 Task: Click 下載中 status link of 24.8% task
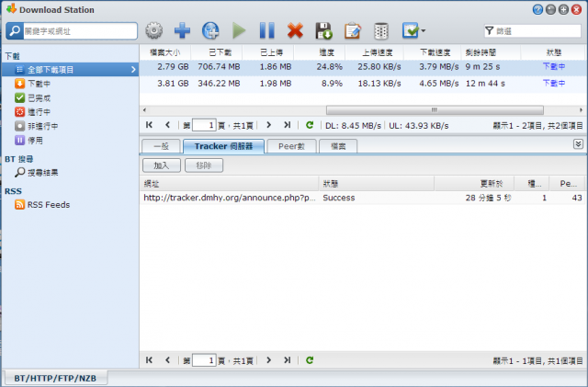(554, 66)
